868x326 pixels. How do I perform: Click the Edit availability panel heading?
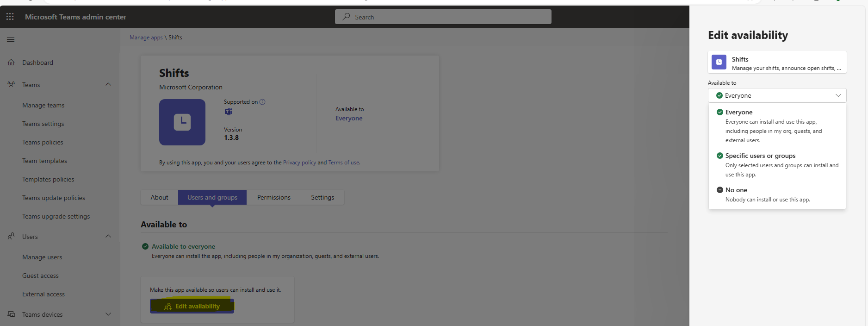[748, 35]
